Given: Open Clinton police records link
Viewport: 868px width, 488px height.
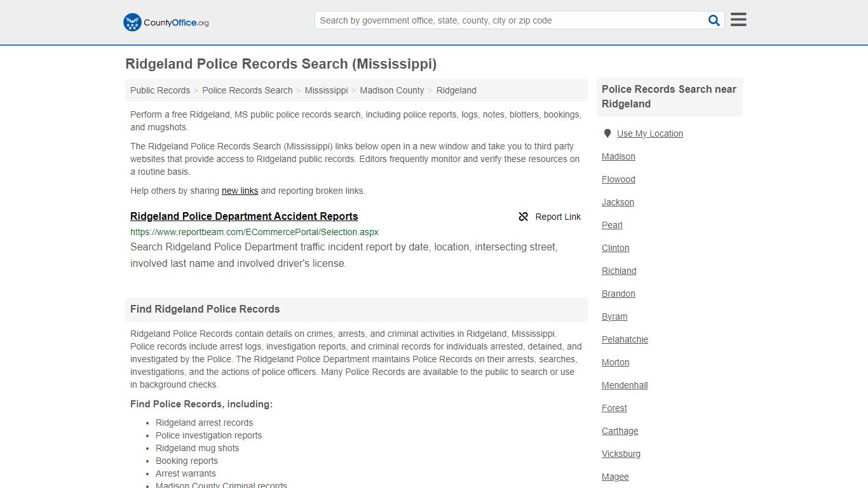Looking at the screenshot, I should pyautogui.click(x=615, y=248).
